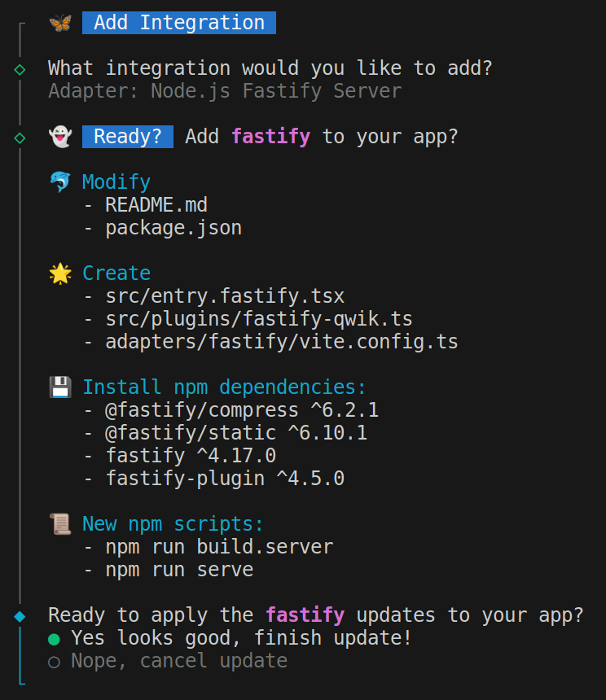The height and width of the screenshot is (700, 606).
Task: Click '@fastify/static ^6.10.1' dependency
Action: coord(236,433)
